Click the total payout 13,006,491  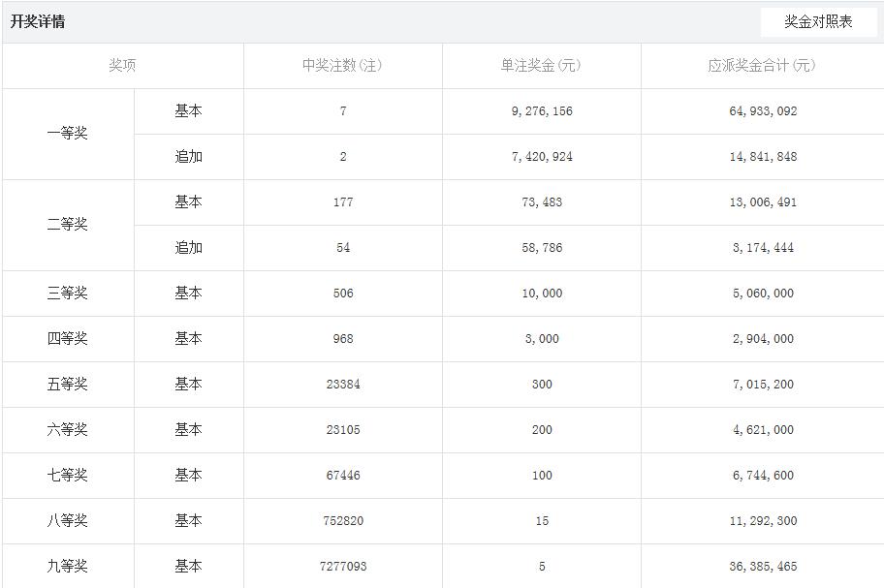pos(763,202)
